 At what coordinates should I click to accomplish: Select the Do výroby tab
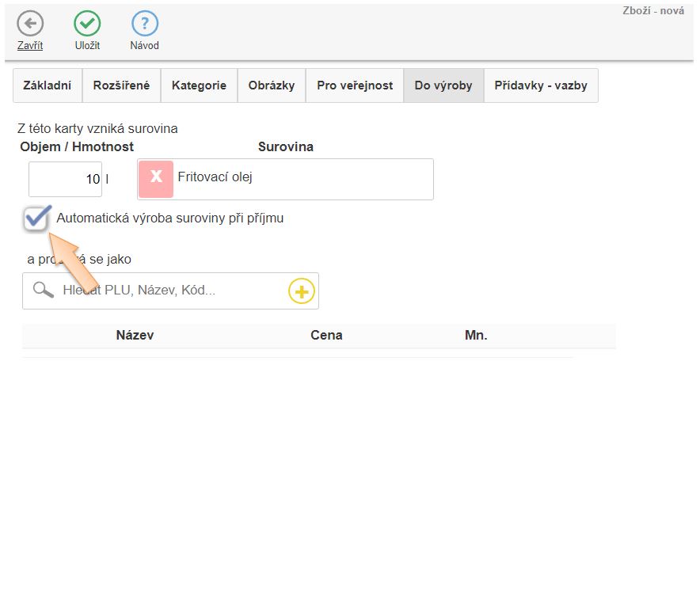click(443, 85)
